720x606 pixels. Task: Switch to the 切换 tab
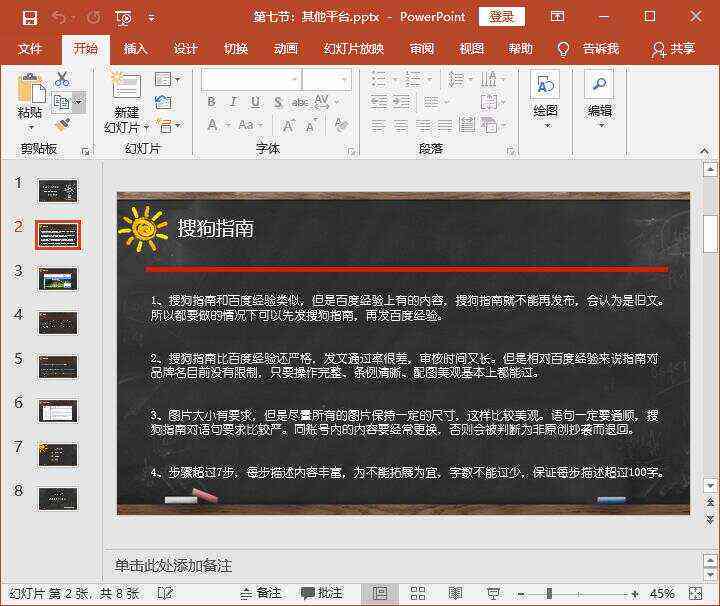(x=236, y=48)
